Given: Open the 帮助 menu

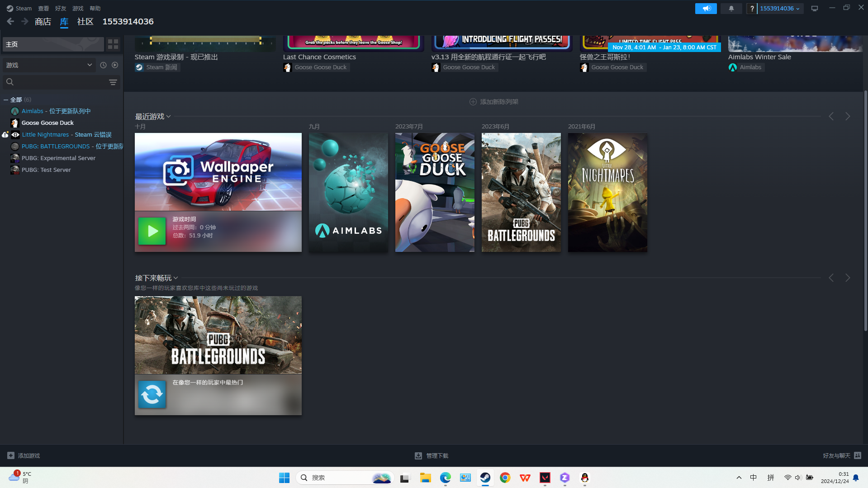Looking at the screenshot, I should click(95, 9).
